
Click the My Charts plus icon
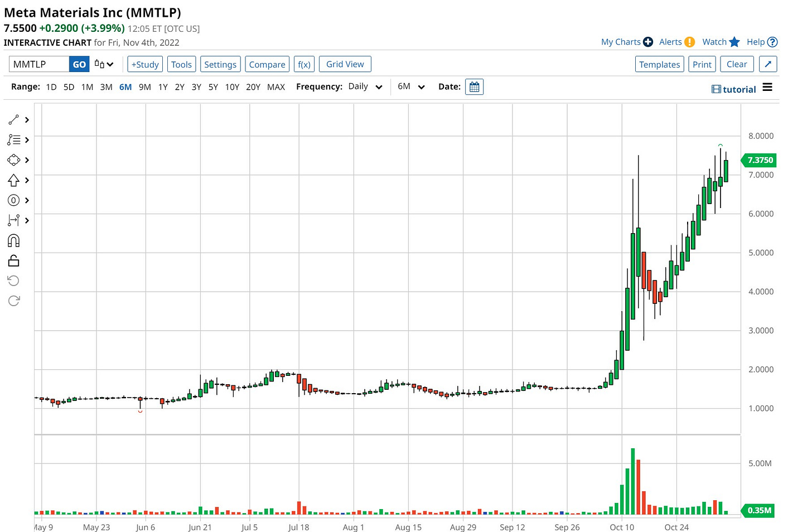click(x=648, y=42)
